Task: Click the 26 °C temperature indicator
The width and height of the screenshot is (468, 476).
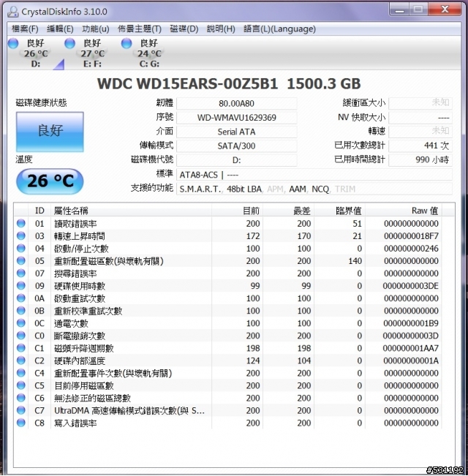Action: coord(50,181)
